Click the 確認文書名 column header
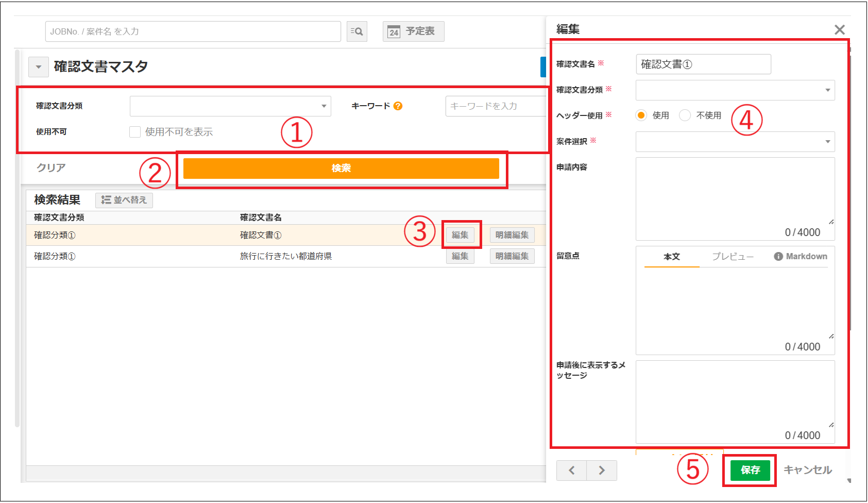Viewport: 868px width, 503px height. pyautogui.click(x=261, y=217)
